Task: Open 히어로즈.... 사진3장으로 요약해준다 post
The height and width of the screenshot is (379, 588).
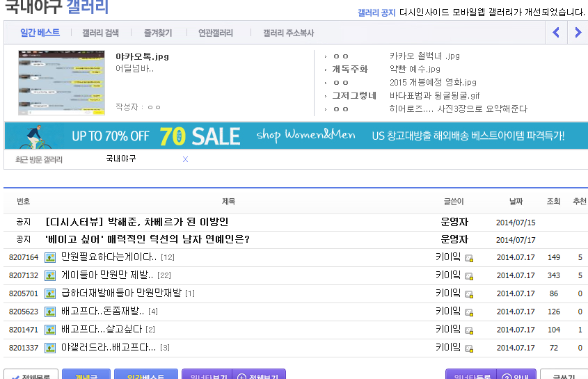Action: pyautogui.click(x=459, y=108)
